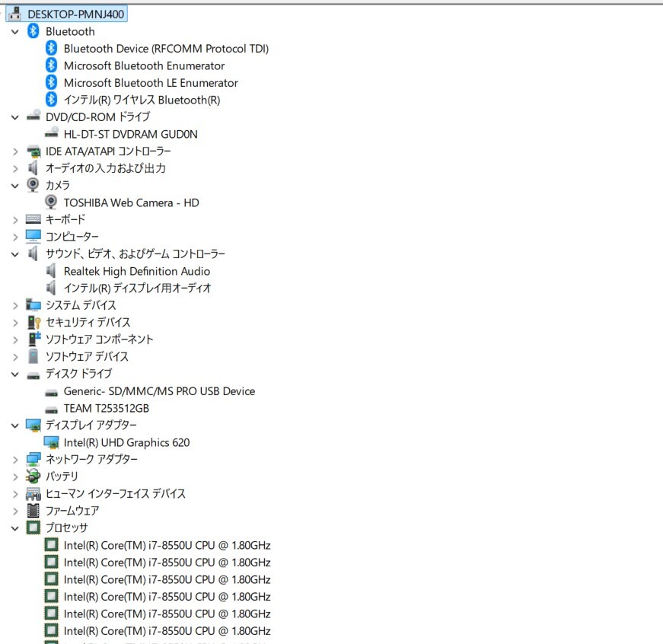Screen dimensions: 663x644
Task: Expand the キーボード category
Action: pos(15,220)
